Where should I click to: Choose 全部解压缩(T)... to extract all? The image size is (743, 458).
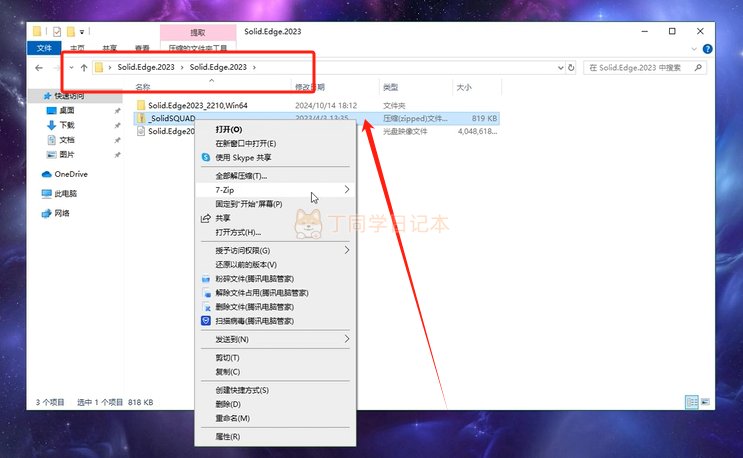point(275,176)
